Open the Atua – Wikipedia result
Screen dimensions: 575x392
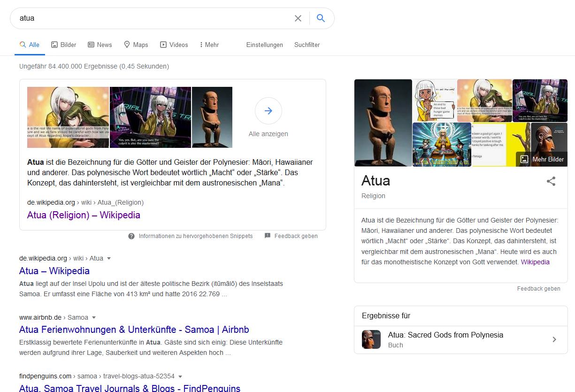pyautogui.click(x=54, y=271)
